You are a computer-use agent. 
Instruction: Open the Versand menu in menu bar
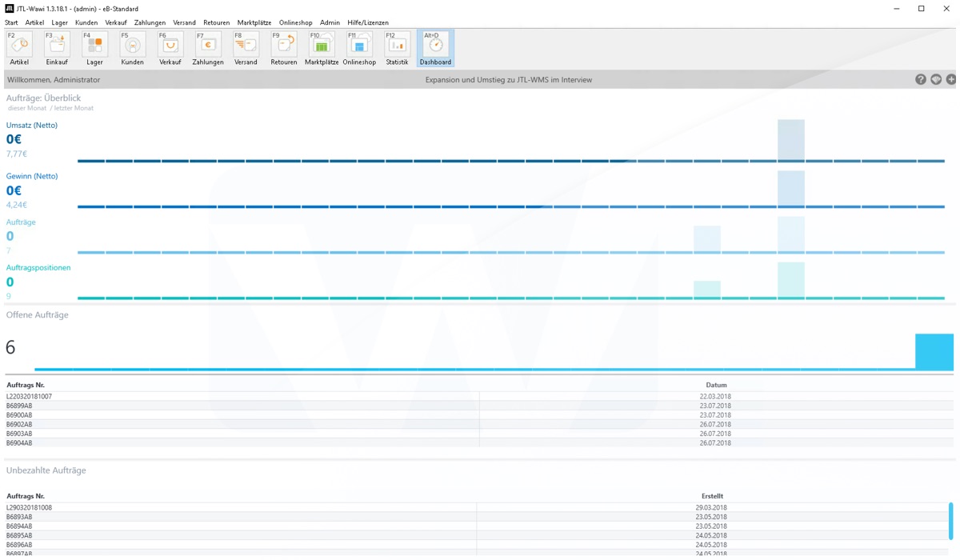click(x=184, y=22)
